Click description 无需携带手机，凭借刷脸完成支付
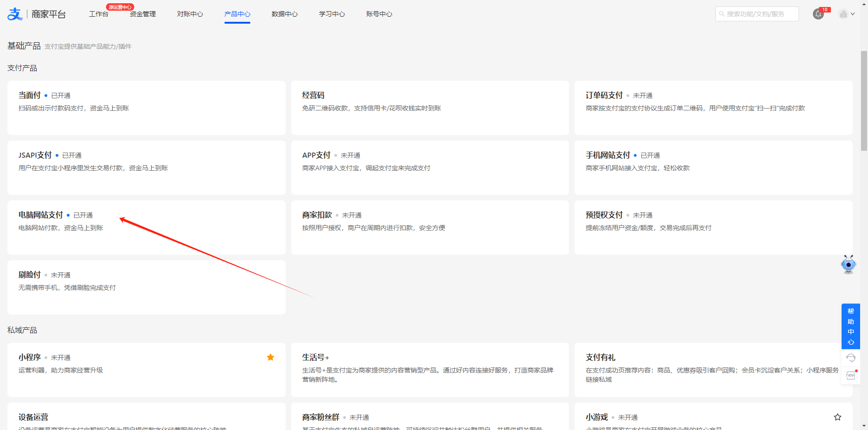Image resolution: width=868 pixels, height=430 pixels. point(67,288)
